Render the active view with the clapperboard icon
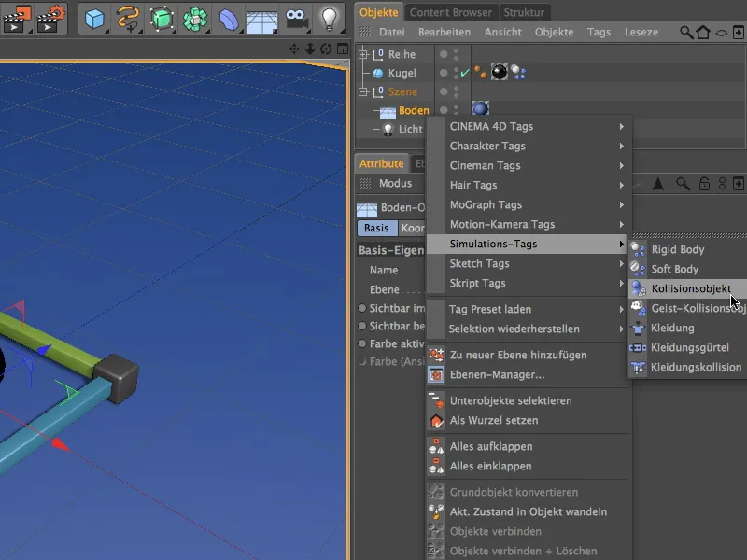Image resolution: width=747 pixels, height=560 pixels. [x=17, y=19]
